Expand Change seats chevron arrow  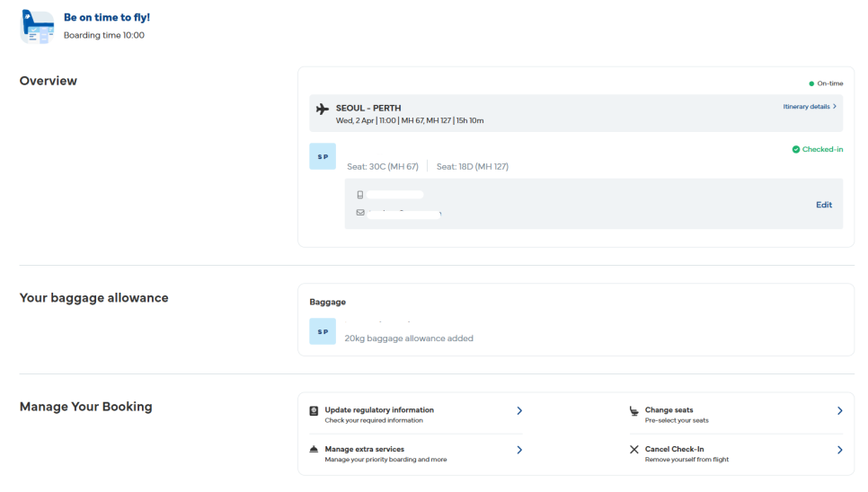(839, 411)
